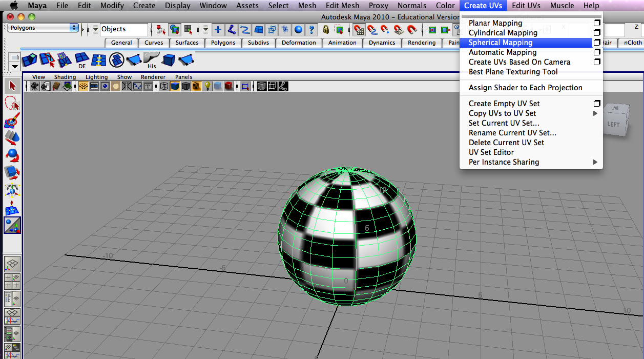
Task: Open the Polygons menu set dropdown
Action: (x=41, y=27)
